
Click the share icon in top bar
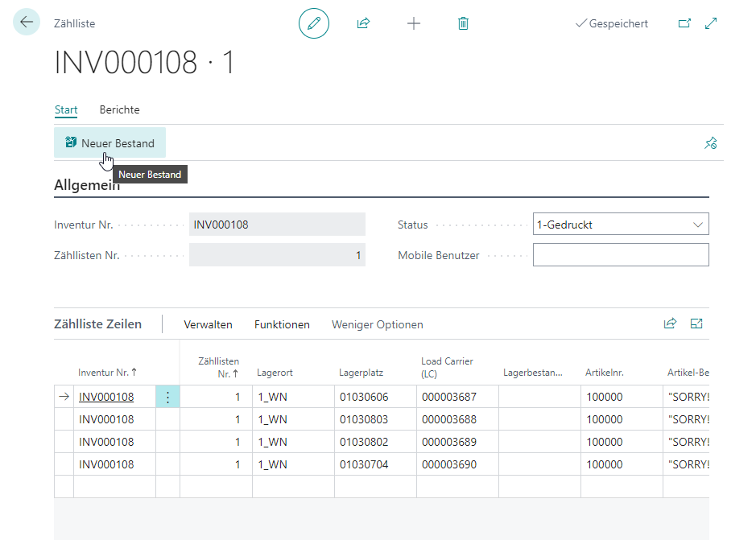point(363,23)
